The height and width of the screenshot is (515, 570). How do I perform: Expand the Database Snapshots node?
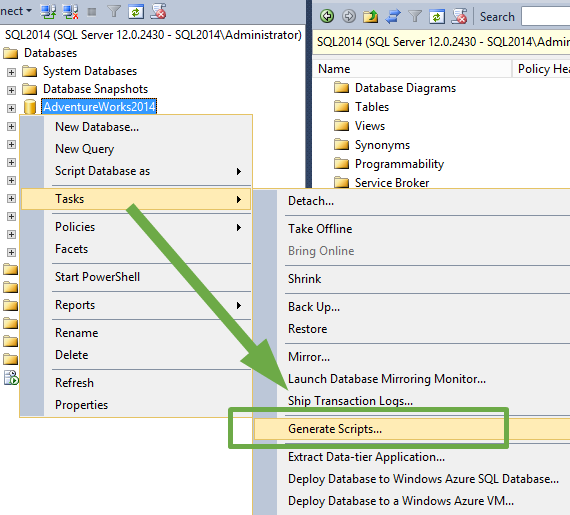(11, 90)
